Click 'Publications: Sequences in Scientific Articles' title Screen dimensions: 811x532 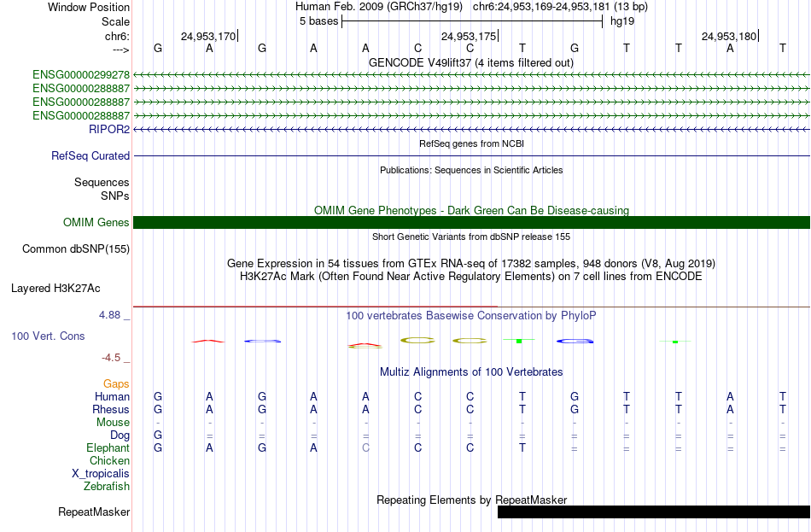coord(471,170)
